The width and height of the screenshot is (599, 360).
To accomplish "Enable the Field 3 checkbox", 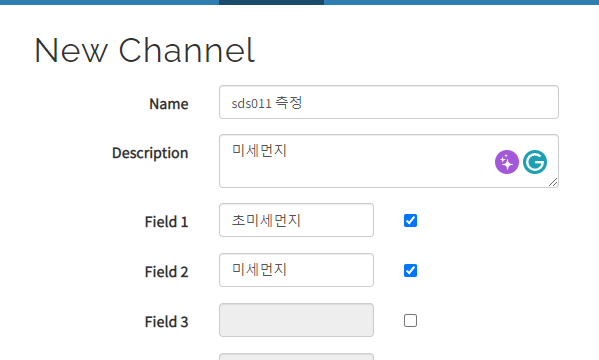I will pyautogui.click(x=410, y=321).
